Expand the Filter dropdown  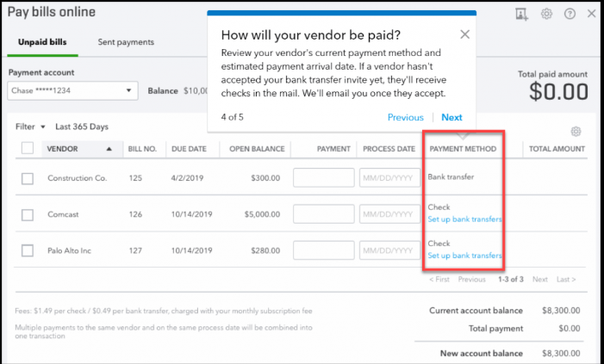(30, 126)
